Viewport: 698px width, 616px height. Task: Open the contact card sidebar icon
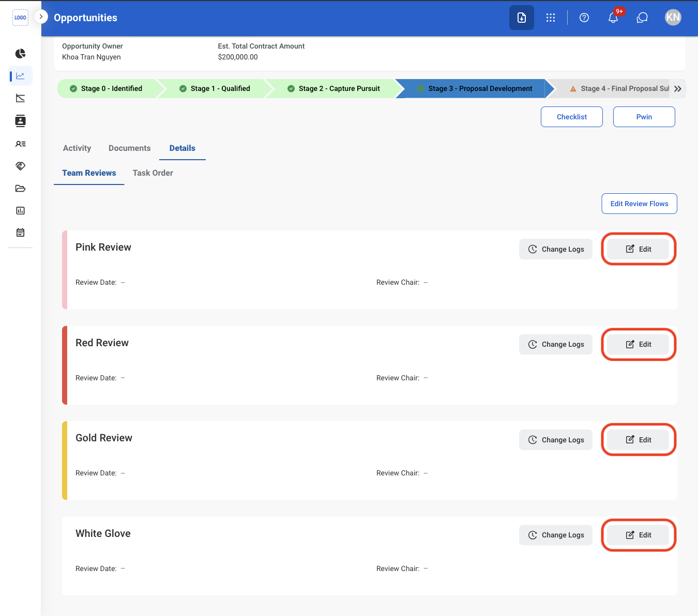[x=21, y=121]
